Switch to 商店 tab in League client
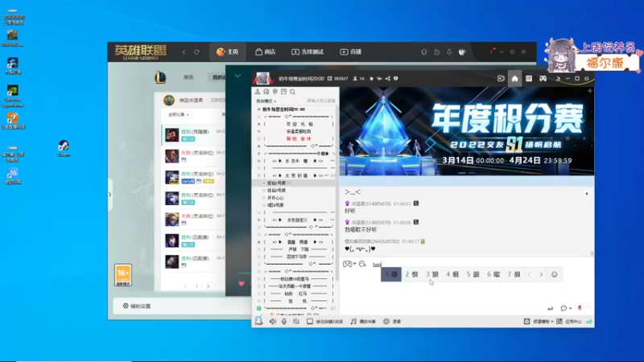The image size is (644, 362). (x=265, y=51)
